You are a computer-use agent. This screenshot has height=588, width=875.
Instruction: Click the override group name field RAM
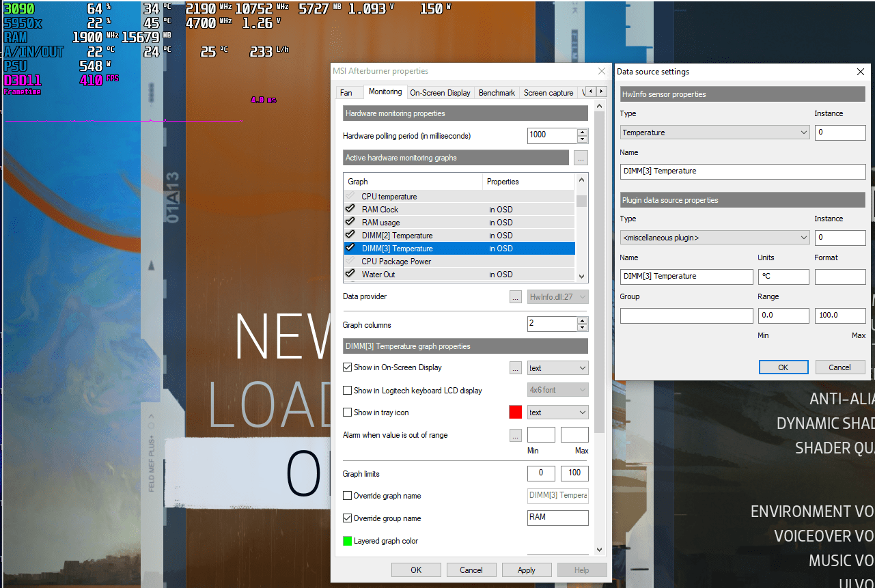(558, 518)
